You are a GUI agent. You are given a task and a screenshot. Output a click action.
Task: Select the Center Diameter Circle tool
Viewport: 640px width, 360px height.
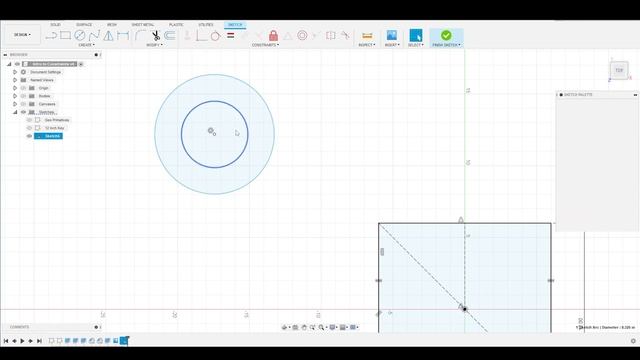point(80,36)
